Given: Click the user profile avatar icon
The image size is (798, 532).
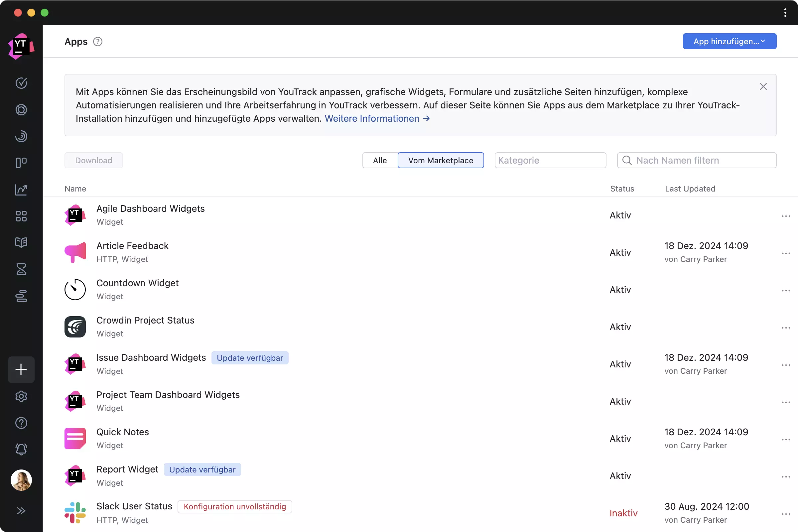Looking at the screenshot, I should (21, 480).
